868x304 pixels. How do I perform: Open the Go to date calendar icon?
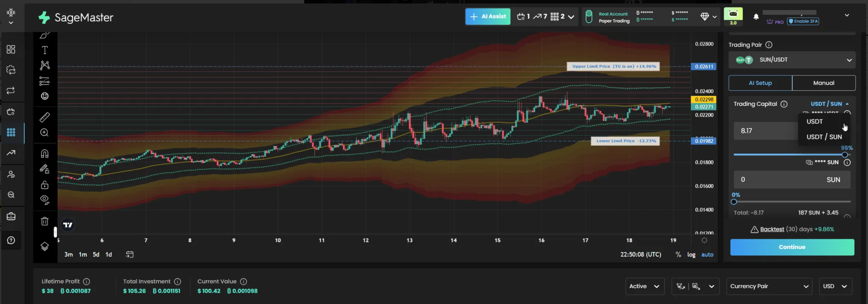130,254
